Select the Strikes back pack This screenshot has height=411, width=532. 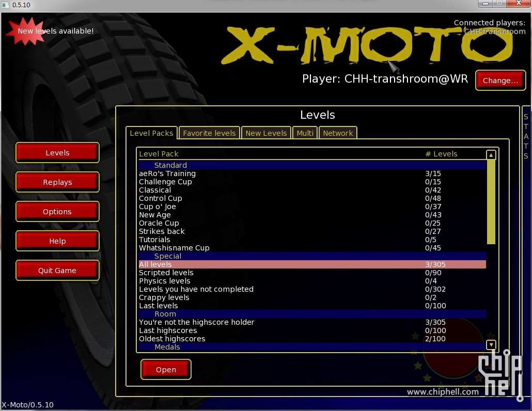(312, 231)
